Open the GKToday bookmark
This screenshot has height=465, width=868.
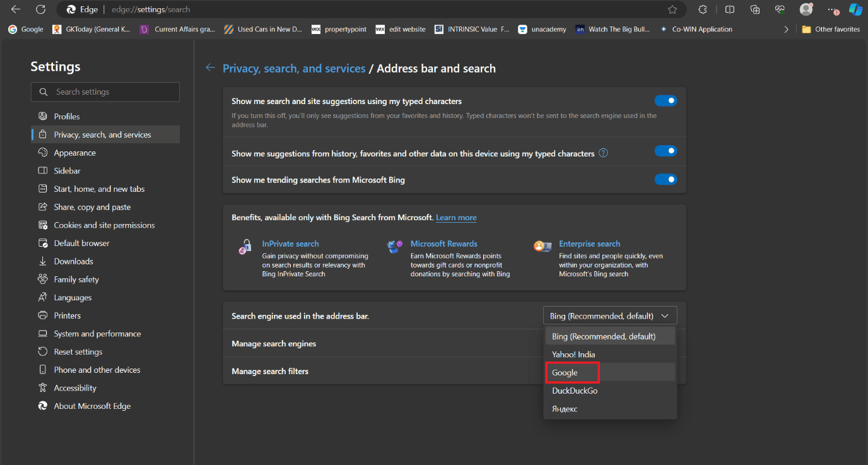tap(91, 29)
